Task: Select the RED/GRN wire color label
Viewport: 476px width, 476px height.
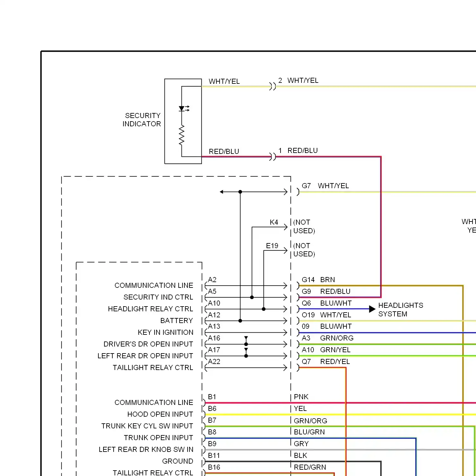Action: [x=310, y=467]
